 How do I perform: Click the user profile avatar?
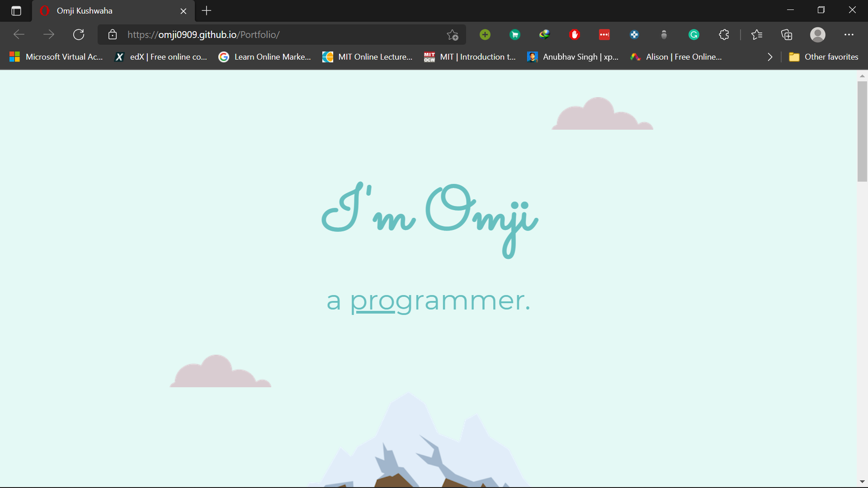point(818,35)
